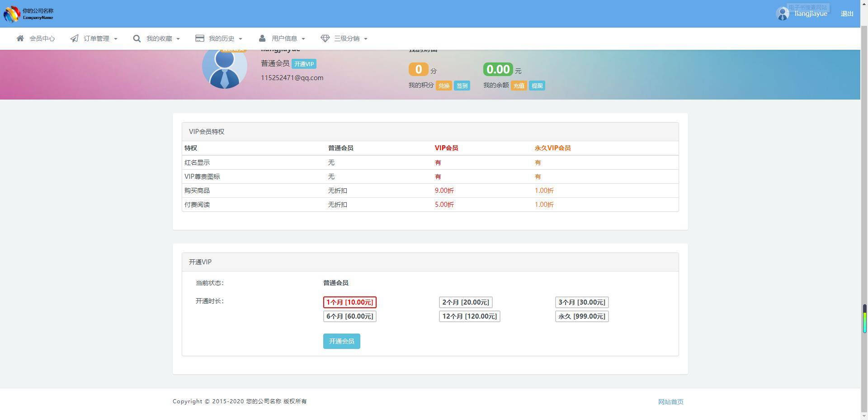Click the 9.00折 discount cell

pos(444,191)
